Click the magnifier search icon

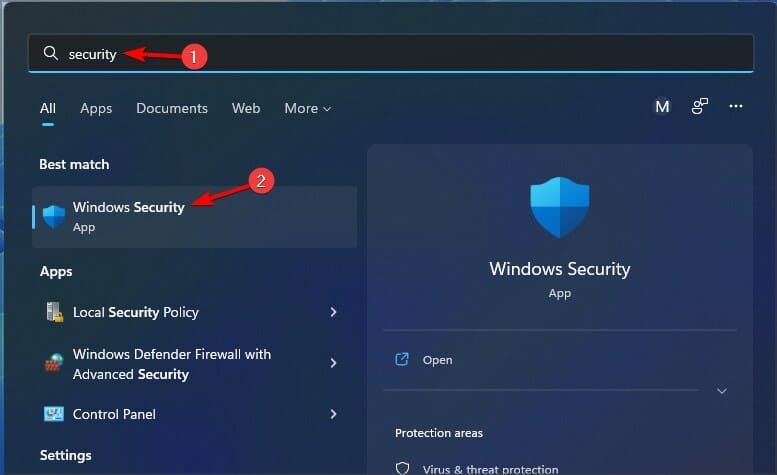[x=51, y=53]
